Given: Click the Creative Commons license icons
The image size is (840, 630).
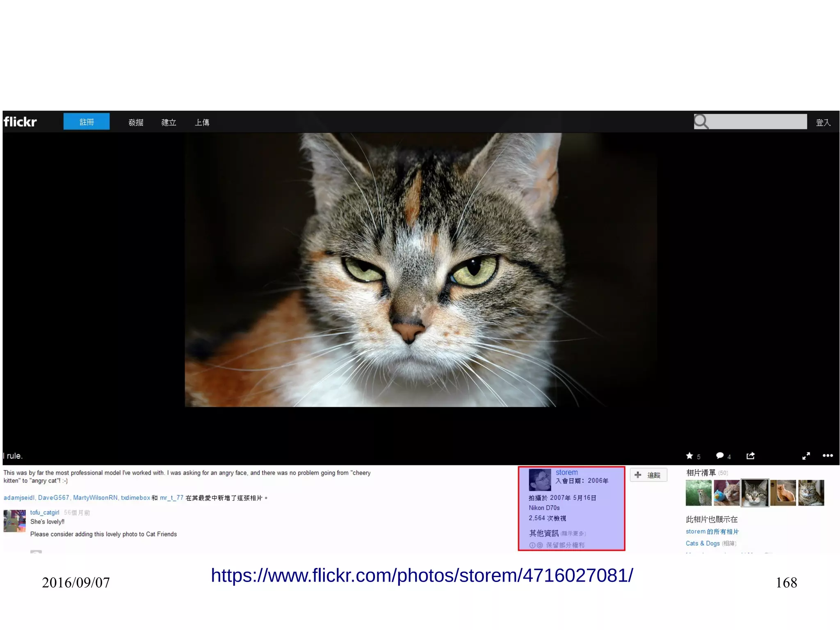Looking at the screenshot, I should [x=536, y=545].
